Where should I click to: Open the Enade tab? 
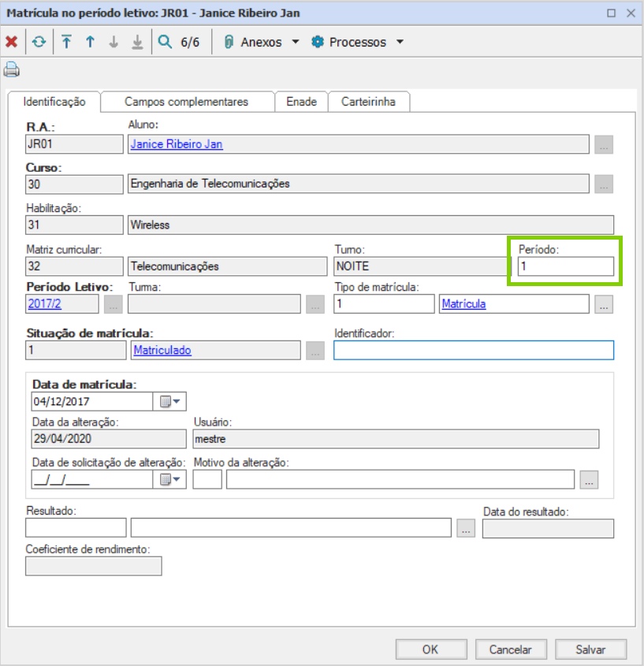(301, 102)
